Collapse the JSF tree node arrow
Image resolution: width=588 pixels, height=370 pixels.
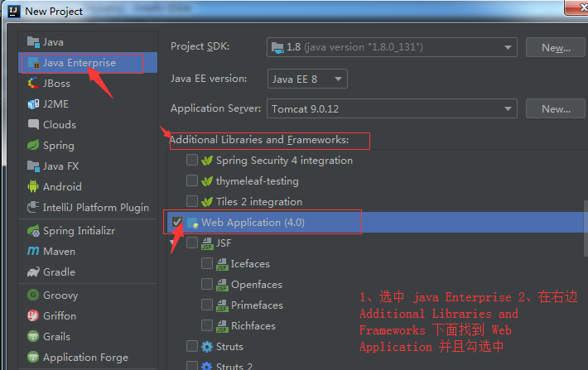(173, 243)
